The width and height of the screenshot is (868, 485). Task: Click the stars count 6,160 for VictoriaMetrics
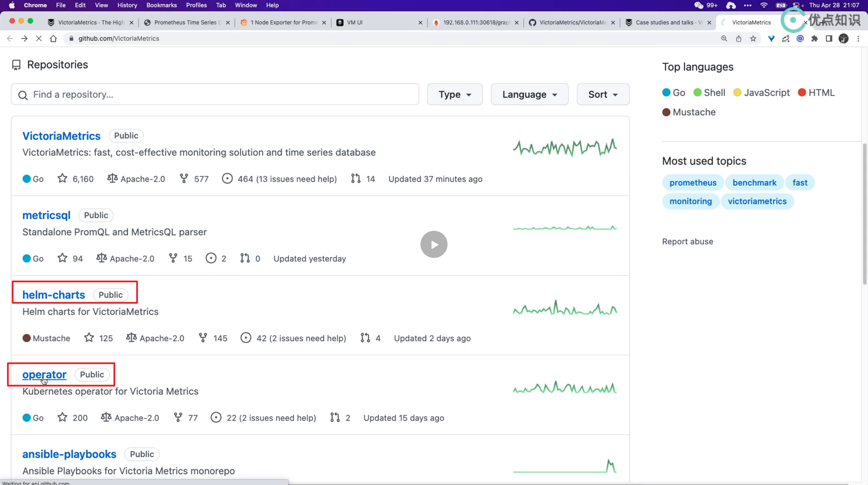click(75, 179)
